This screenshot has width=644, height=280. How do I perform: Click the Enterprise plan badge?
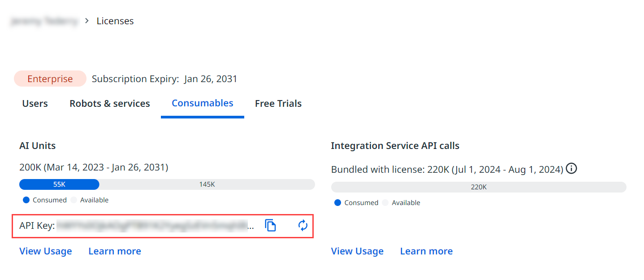[x=50, y=79]
